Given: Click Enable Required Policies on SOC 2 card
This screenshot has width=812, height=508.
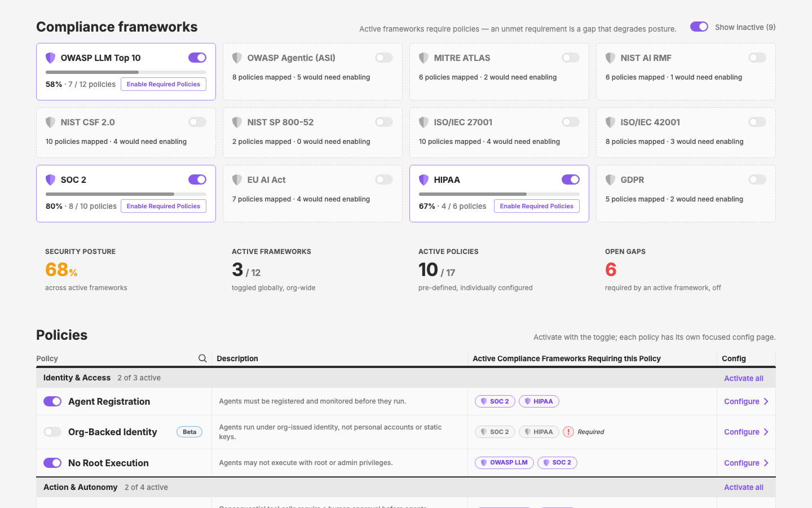Looking at the screenshot, I should pyautogui.click(x=164, y=206).
